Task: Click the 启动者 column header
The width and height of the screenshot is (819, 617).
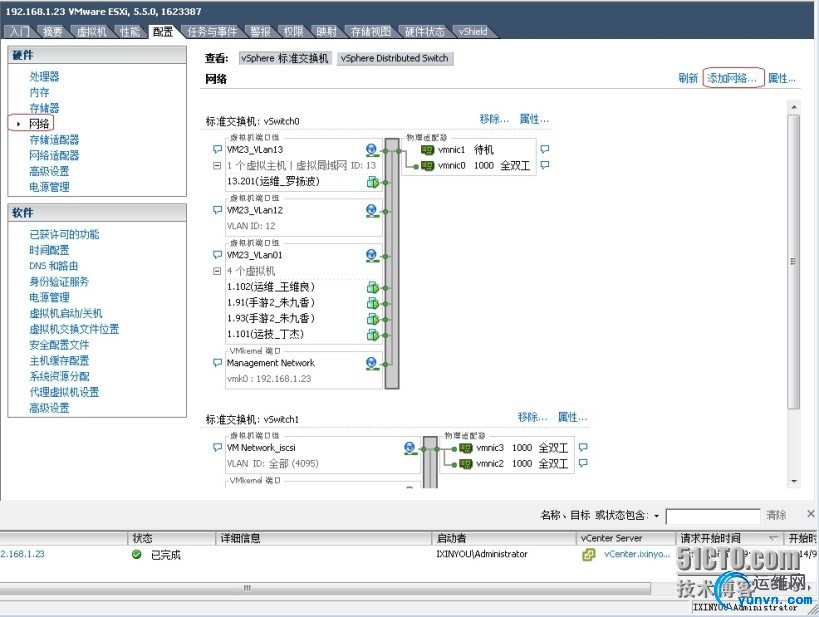Action: (x=504, y=538)
